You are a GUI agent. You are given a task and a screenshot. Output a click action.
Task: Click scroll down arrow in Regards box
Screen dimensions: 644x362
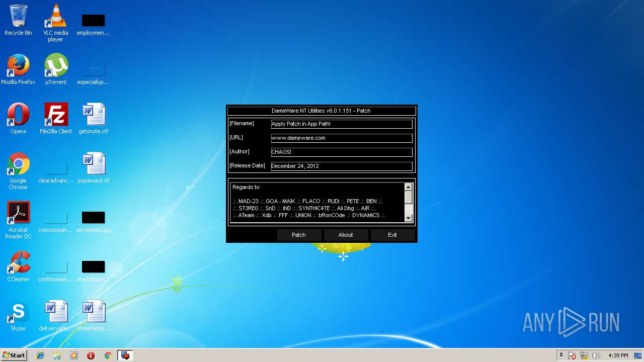point(409,218)
